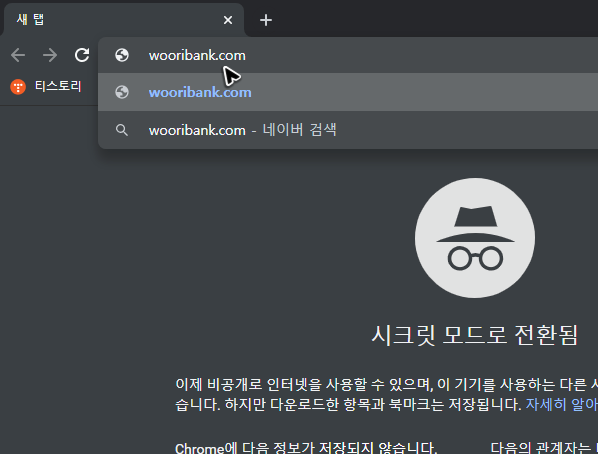This screenshot has height=454, width=598.
Task: Reload the page with the refresh icon
Action: 82,55
